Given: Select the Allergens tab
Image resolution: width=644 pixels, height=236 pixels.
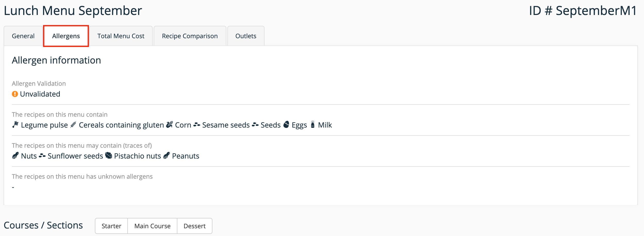Looking at the screenshot, I should click(x=66, y=36).
